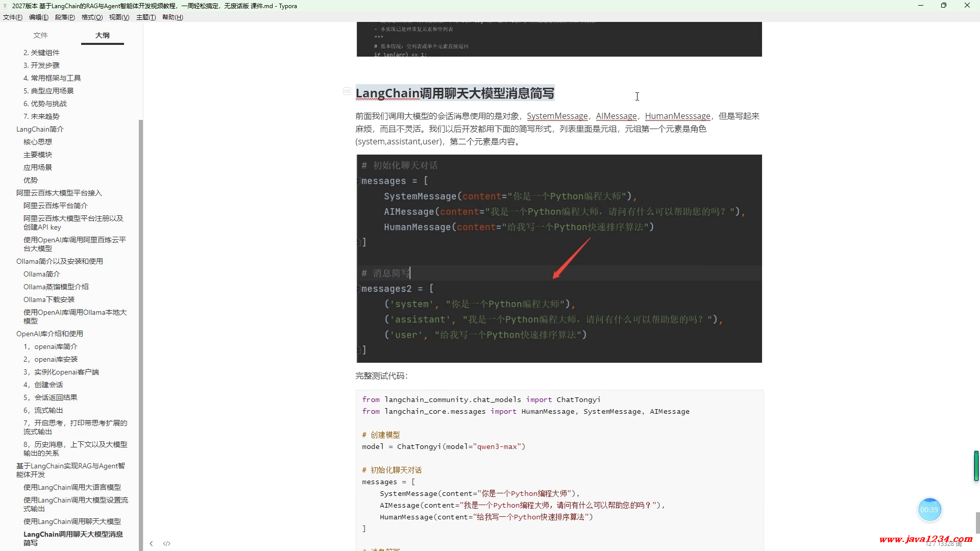This screenshot has width=980, height=551.
Task: Go to the Ollama简介以及安装和使用 outline section
Action: [x=59, y=261]
